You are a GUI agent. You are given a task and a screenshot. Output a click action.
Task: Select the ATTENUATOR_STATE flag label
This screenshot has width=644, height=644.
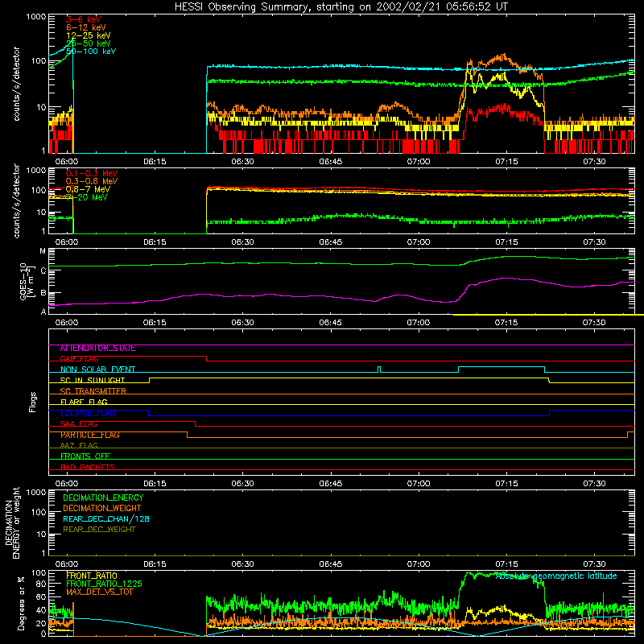tap(97, 349)
